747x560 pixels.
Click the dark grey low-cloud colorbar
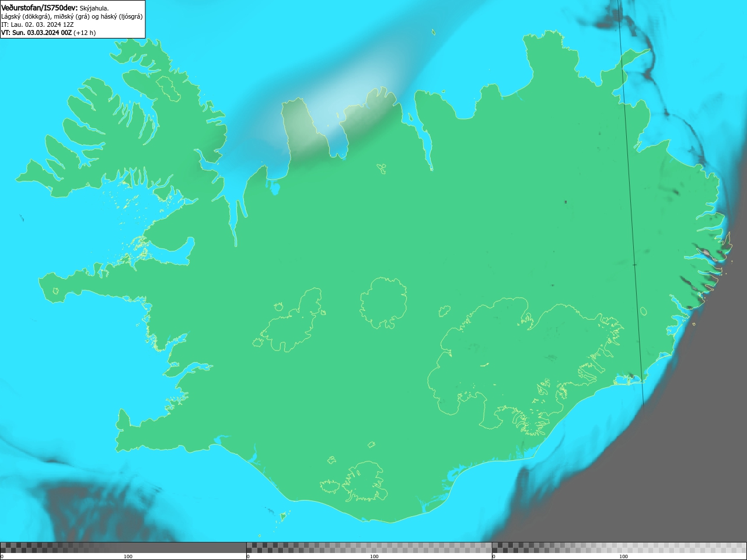pyautogui.click(x=123, y=548)
